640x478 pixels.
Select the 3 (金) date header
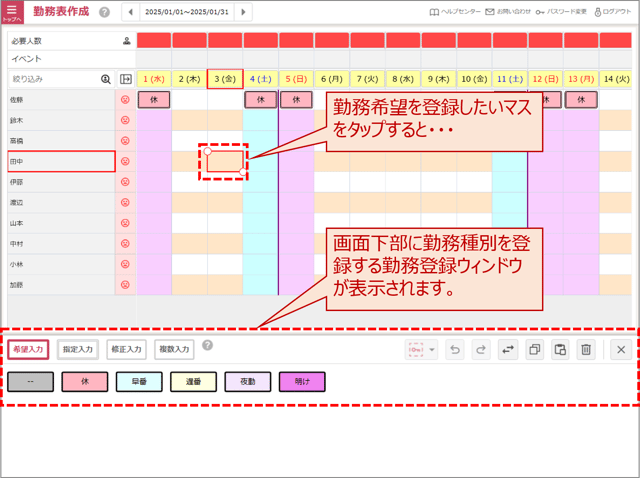(x=225, y=79)
